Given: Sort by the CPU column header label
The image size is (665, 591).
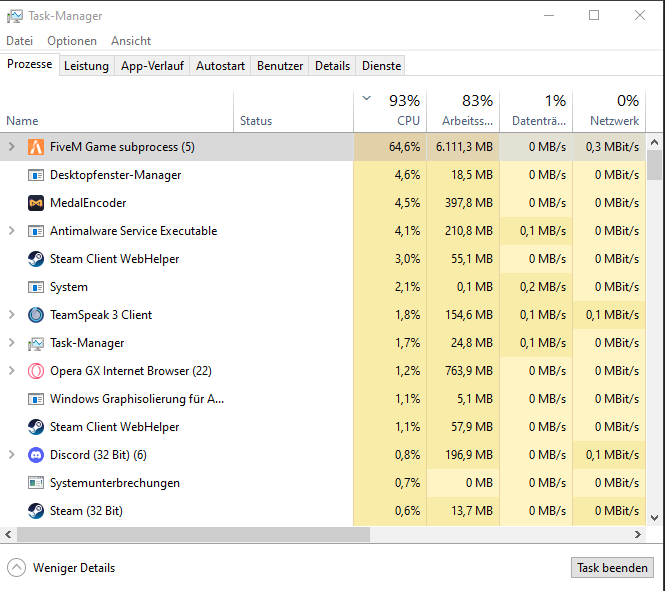Looking at the screenshot, I should (408, 121).
